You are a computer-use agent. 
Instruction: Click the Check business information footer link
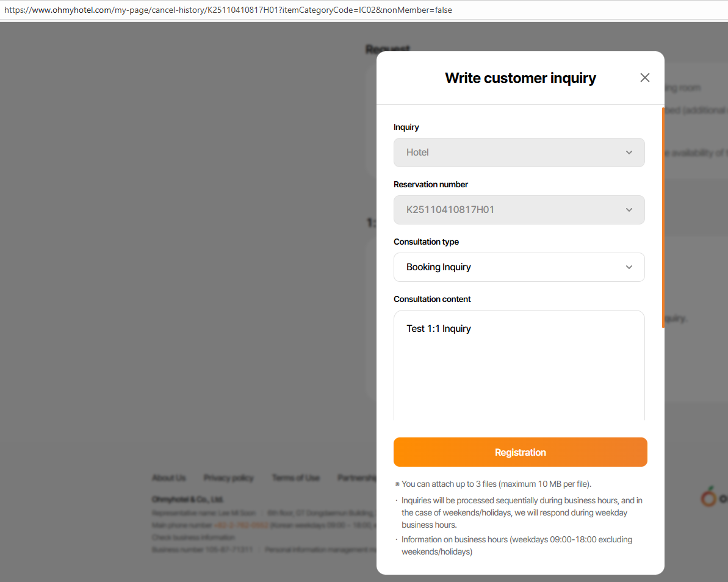(x=193, y=537)
